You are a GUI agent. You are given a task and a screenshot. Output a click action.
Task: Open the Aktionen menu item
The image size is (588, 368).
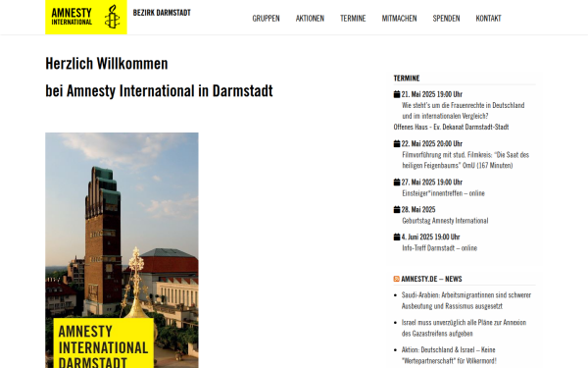coord(310,18)
